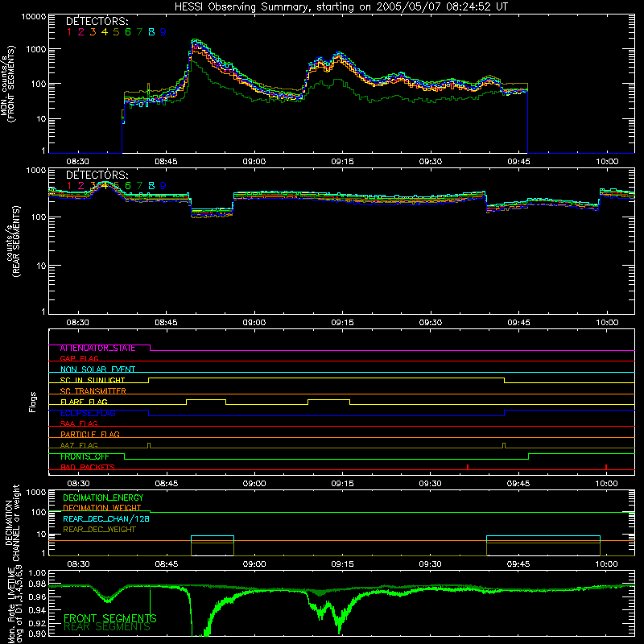
Task: Select the BAD_PACKETS flag label
Action: [x=88, y=467]
